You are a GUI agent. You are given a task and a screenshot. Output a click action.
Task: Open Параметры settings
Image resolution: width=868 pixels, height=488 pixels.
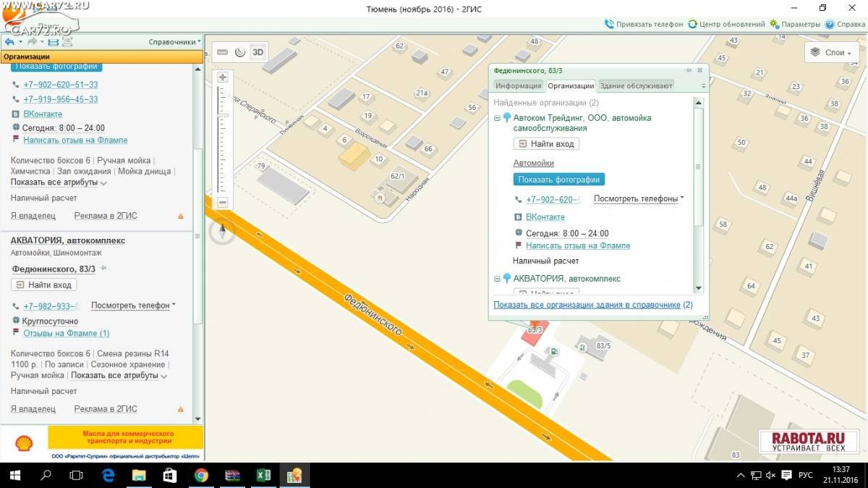click(x=795, y=24)
